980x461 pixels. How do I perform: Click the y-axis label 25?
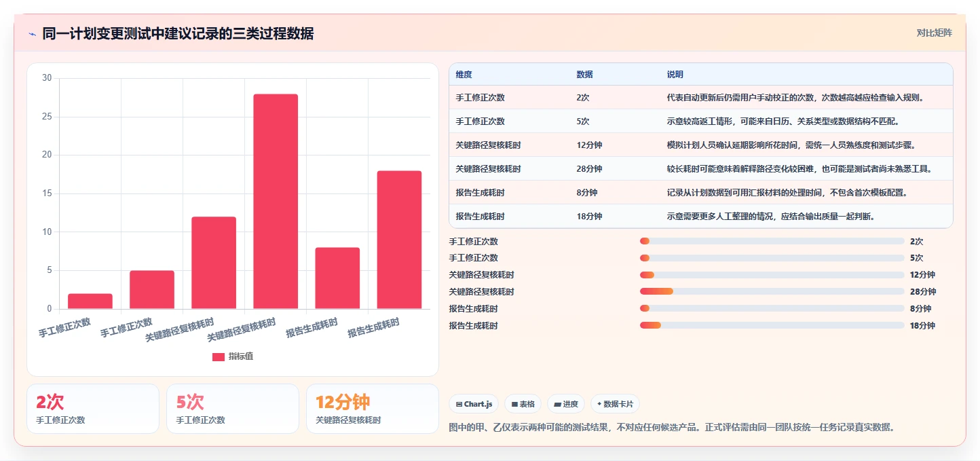pos(47,117)
